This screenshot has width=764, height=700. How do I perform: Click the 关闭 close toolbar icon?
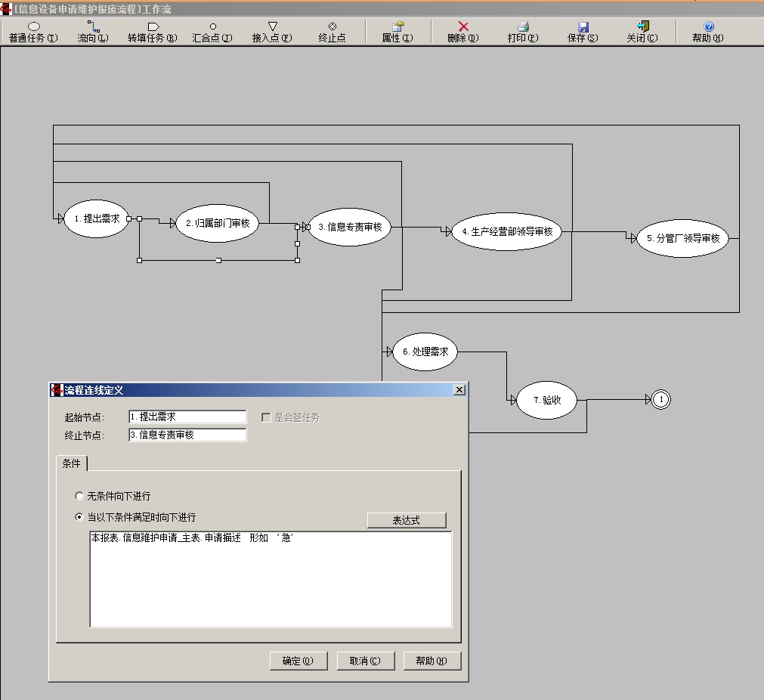(x=642, y=32)
